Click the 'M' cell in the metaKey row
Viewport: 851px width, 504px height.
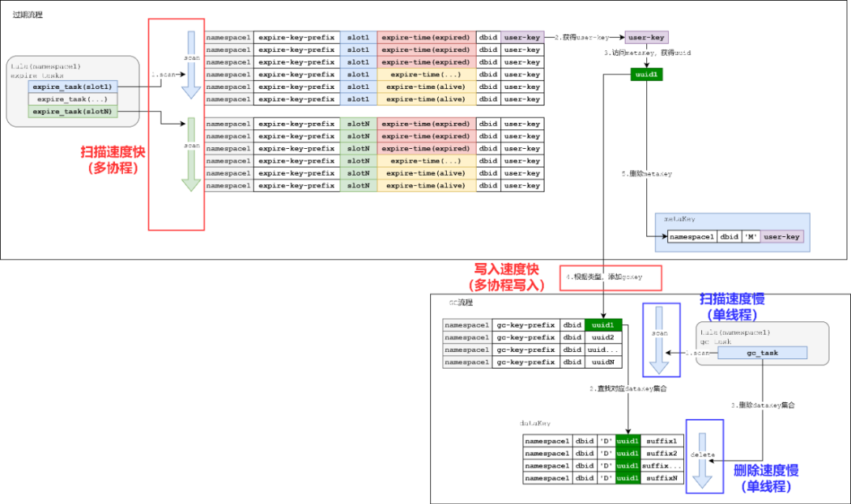pyautogui.click(x=751, y=236)
